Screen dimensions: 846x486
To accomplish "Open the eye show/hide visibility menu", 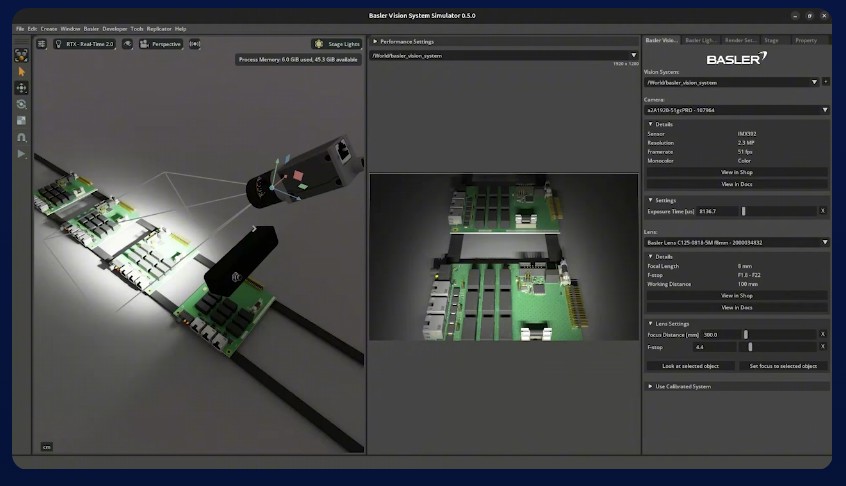I will pyautogui.click(x=127, y=44).
